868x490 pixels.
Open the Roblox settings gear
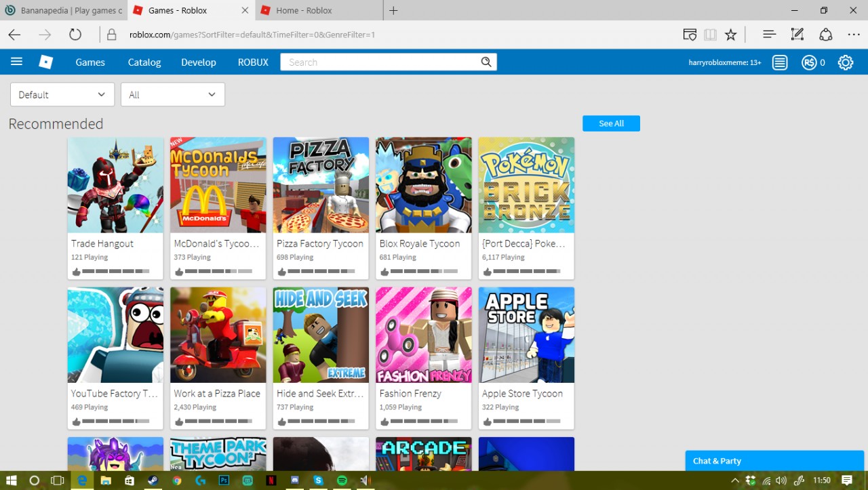(845, 62)
